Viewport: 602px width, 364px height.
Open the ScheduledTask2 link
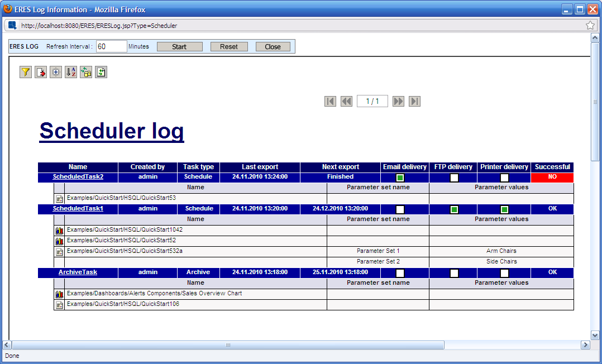(x=78, y=176)
